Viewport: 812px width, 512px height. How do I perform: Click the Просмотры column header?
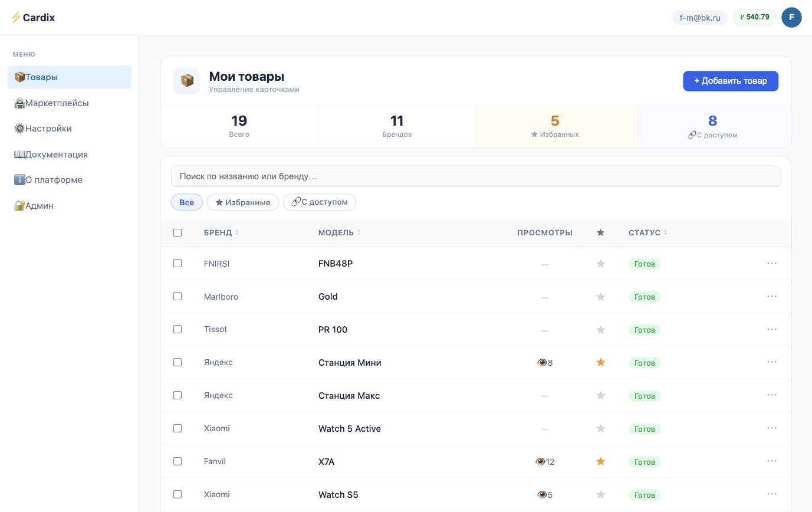click(x=545, y=232)
